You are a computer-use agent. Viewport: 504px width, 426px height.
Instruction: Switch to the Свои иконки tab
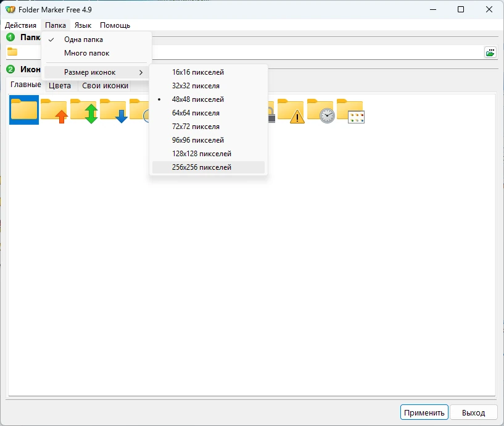[x=105, y=86]
